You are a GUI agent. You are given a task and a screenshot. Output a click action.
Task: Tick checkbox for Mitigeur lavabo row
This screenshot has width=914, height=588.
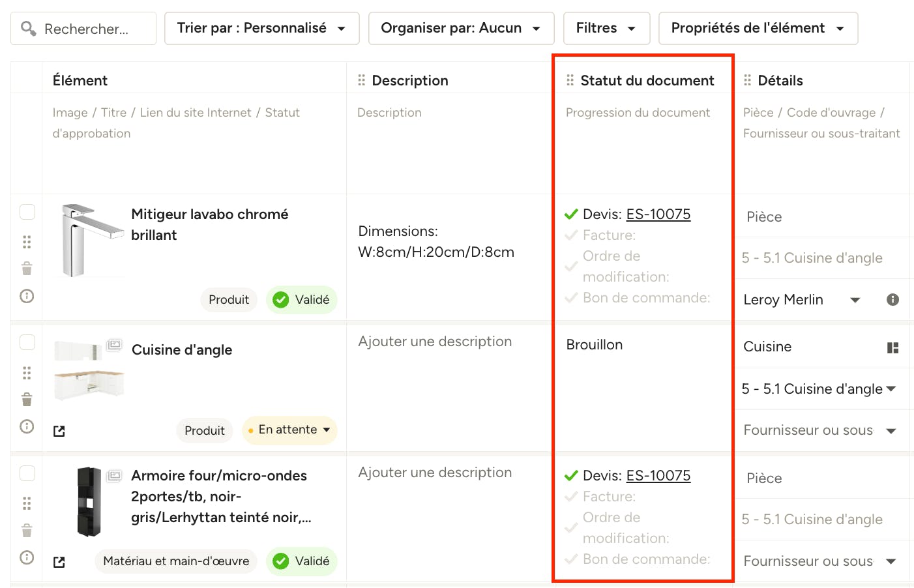point(27,212)
